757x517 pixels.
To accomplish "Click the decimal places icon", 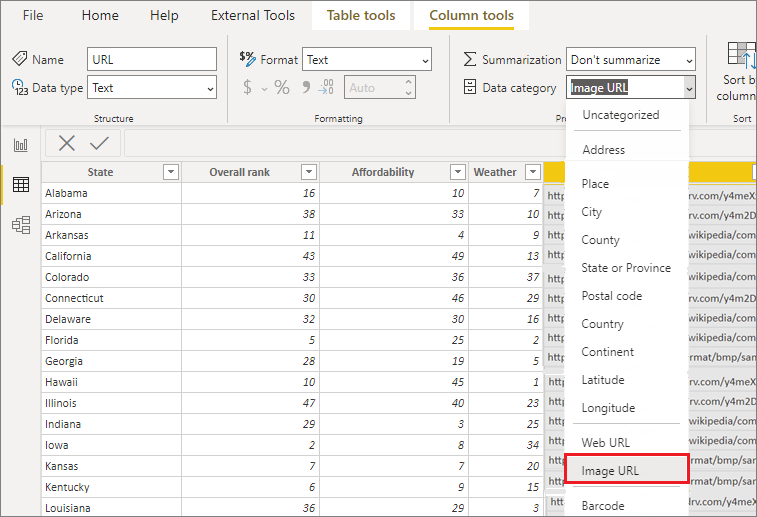I will click(x=326, y=87).
